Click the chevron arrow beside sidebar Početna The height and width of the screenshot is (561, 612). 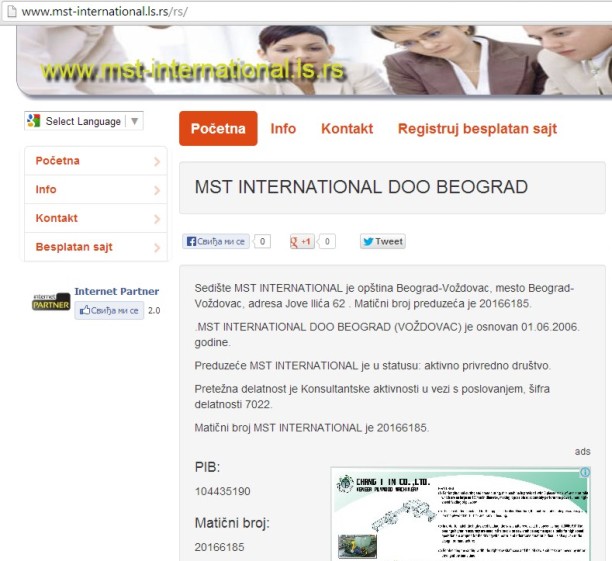[157, 161]
